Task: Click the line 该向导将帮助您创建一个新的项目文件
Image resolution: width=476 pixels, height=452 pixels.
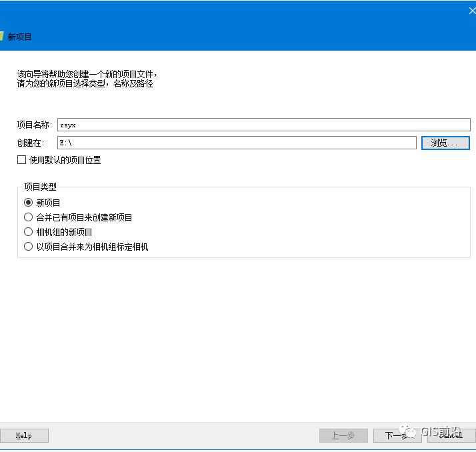Action: pos(87,74)
